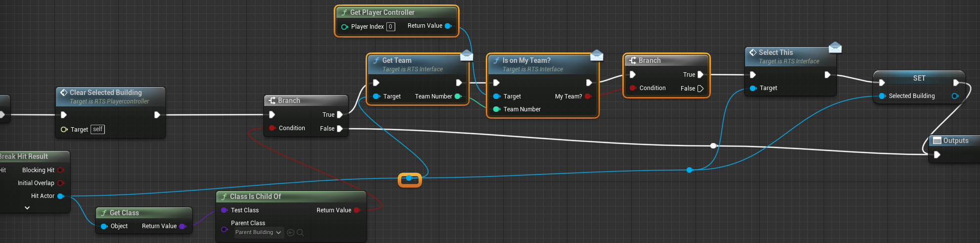Image resolution: width=980 pixels, height=243 pixels.
Task: Click the Selected Building input pin on SET
Action: click(x=882, y=96)
